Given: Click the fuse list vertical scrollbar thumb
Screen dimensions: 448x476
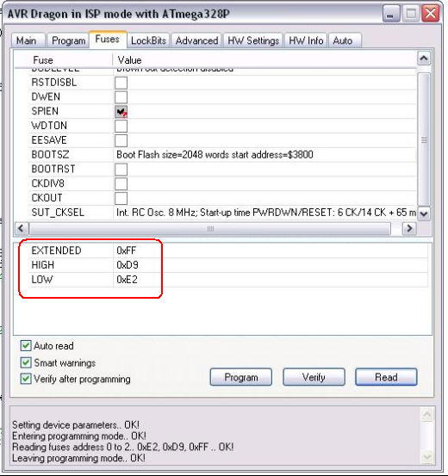Looking at the screenshot, I should (424, 139).
